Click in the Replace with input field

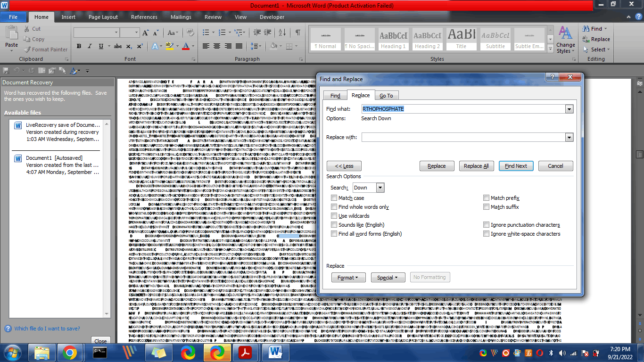pos(464,138)
